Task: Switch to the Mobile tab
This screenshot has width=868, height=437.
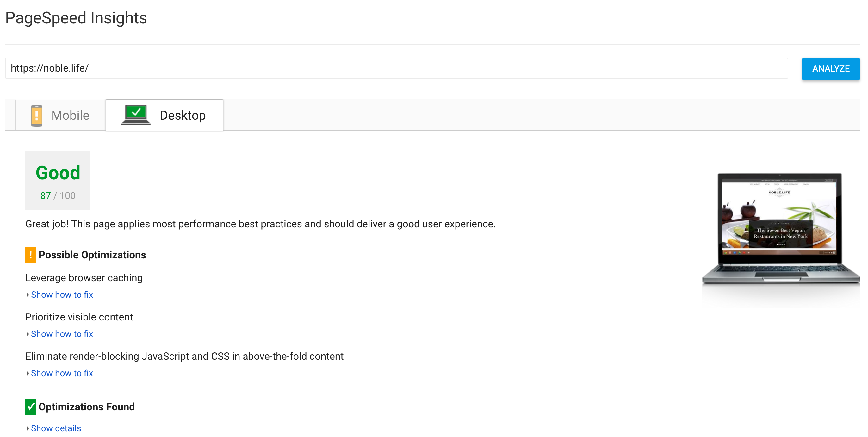Action: click(x=61, y=116)
